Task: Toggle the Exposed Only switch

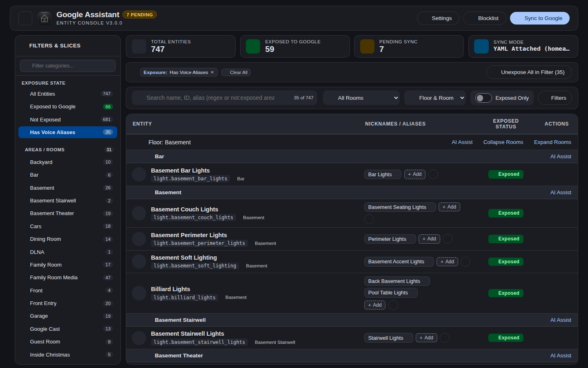Action: coord(483,98)
